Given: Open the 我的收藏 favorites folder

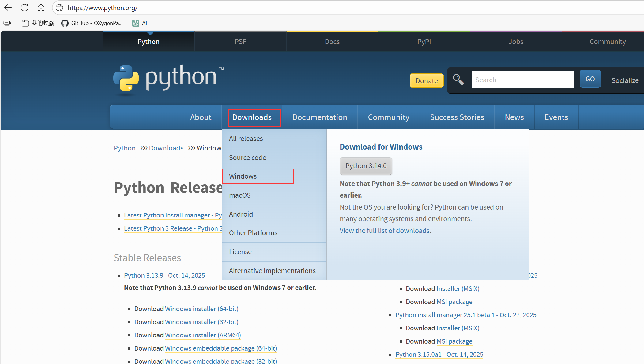Looking at the screenshot, I should [x=38, y=23].
